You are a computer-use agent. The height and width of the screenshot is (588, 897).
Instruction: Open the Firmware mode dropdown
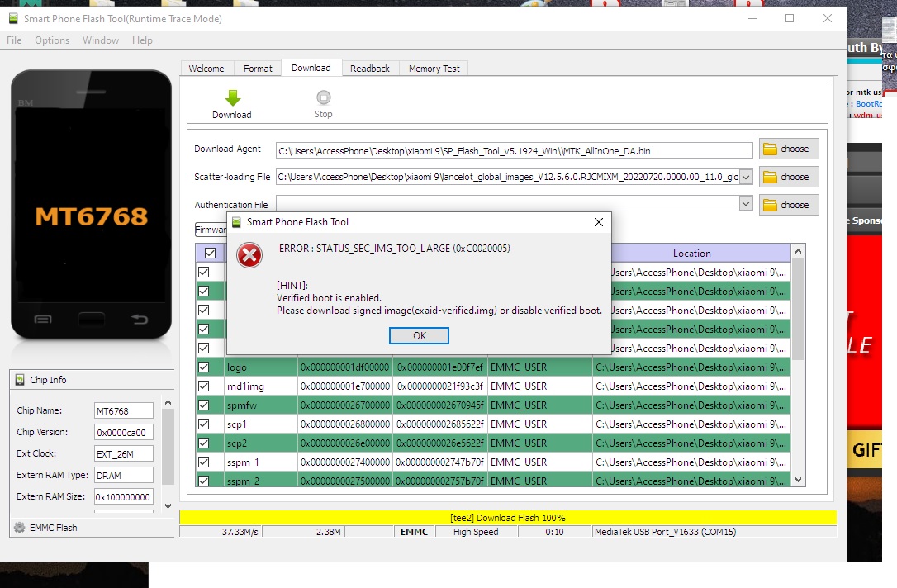[x=210, y=230]
